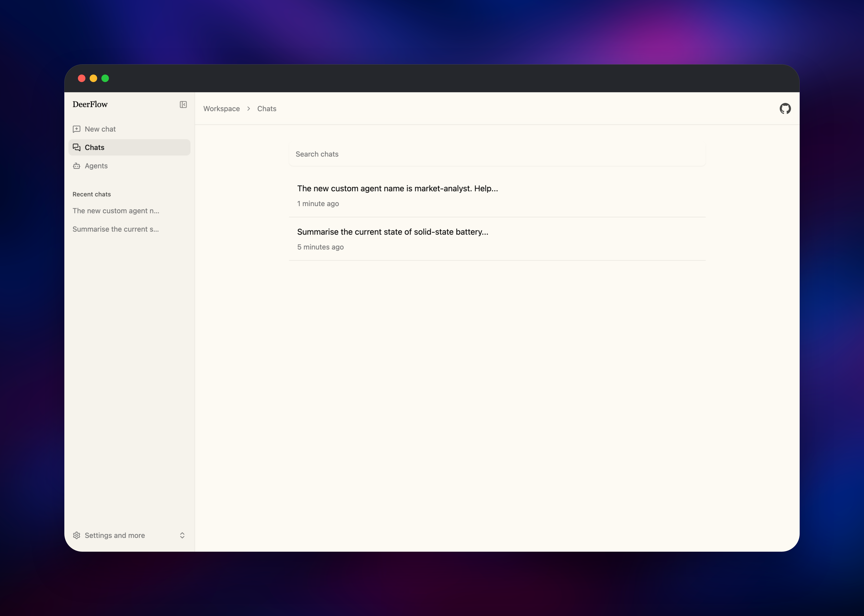Click the Settings gear icon
This screenshot has width=864, height=616.
pos(77,535)
